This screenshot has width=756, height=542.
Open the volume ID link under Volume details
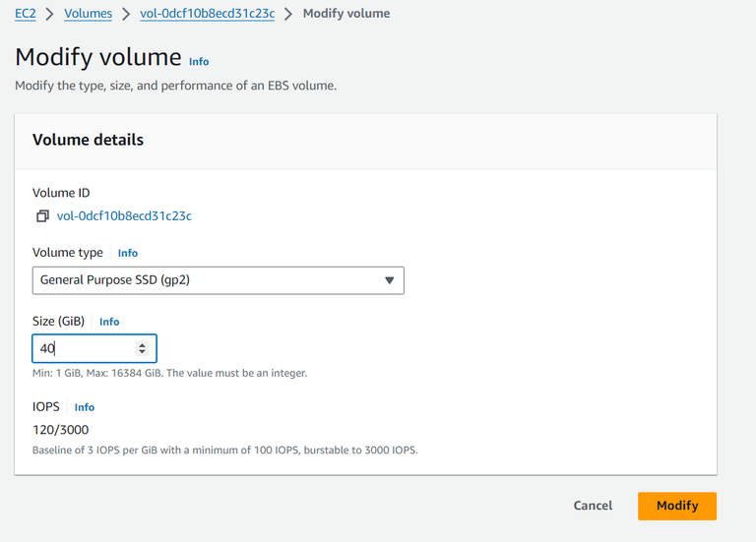124,216
